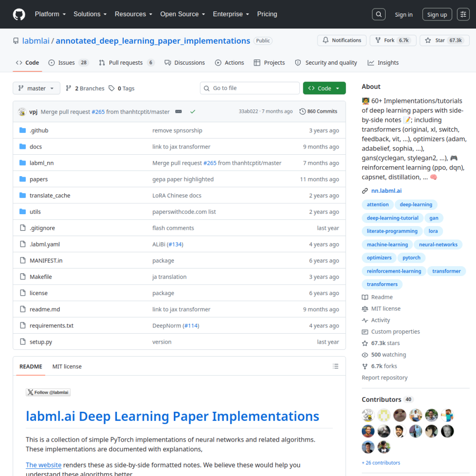Open the translate_cache folder
Screen dimensions: 476x476
point(50,196)
